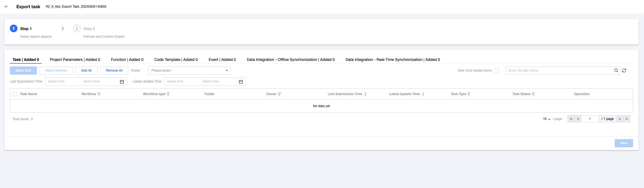Go to last page arrow
The height and width of the screenshot is (188, 644).
(x=627, y=119)
